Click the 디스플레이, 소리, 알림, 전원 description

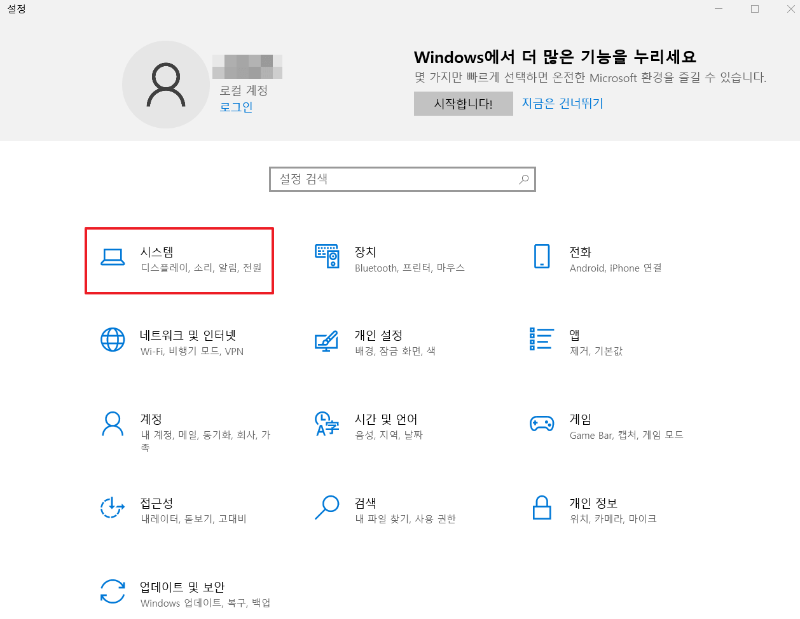[x=202, y=267]
